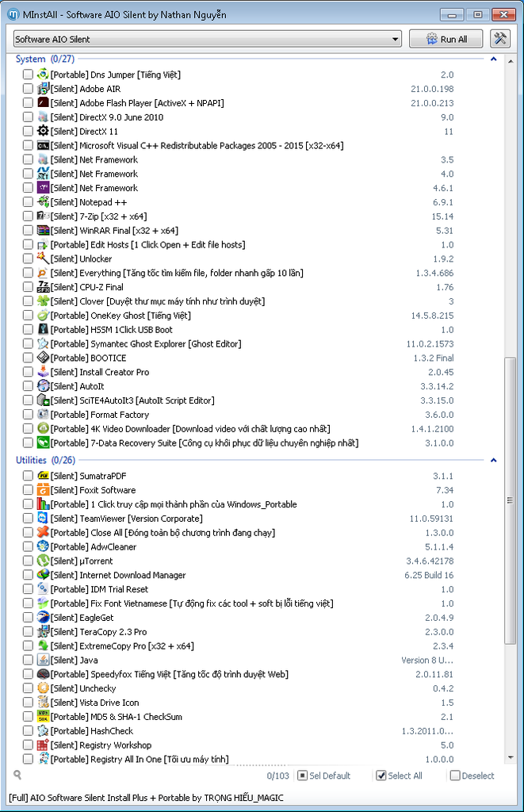
Task: Click the CPU-Z Final icon
Action: click(43, 287)
